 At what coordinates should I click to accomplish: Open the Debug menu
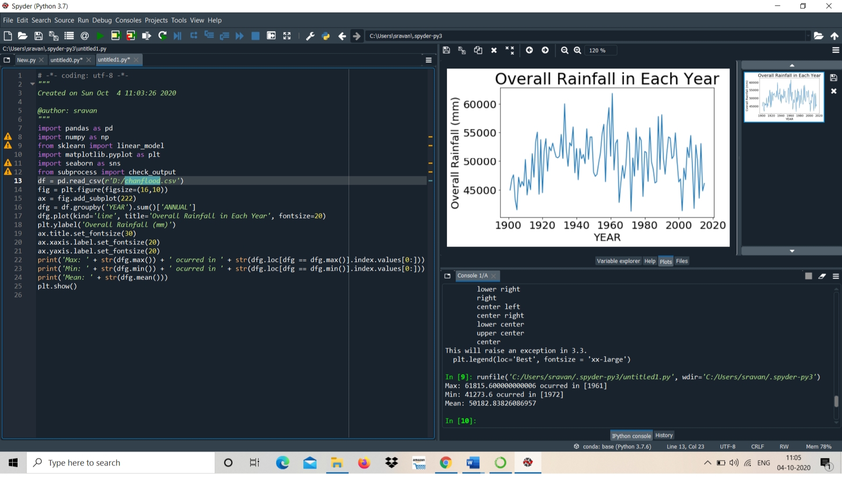coord(102,20)
